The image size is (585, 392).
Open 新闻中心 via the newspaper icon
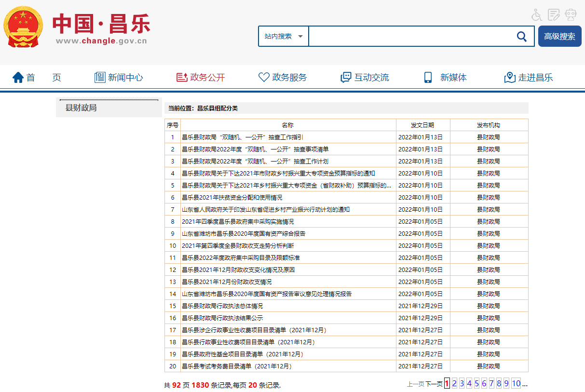click(100, 78)
